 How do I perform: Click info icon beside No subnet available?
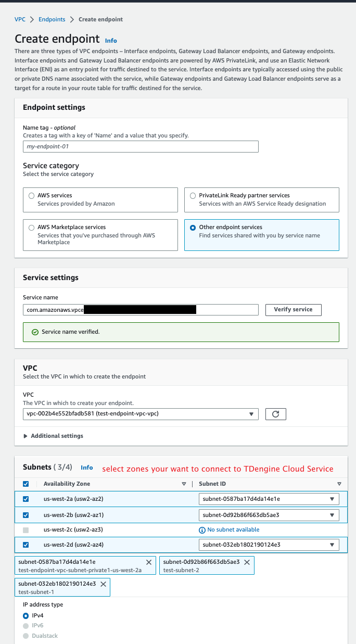pyautogui.click(x=202, y=529)
